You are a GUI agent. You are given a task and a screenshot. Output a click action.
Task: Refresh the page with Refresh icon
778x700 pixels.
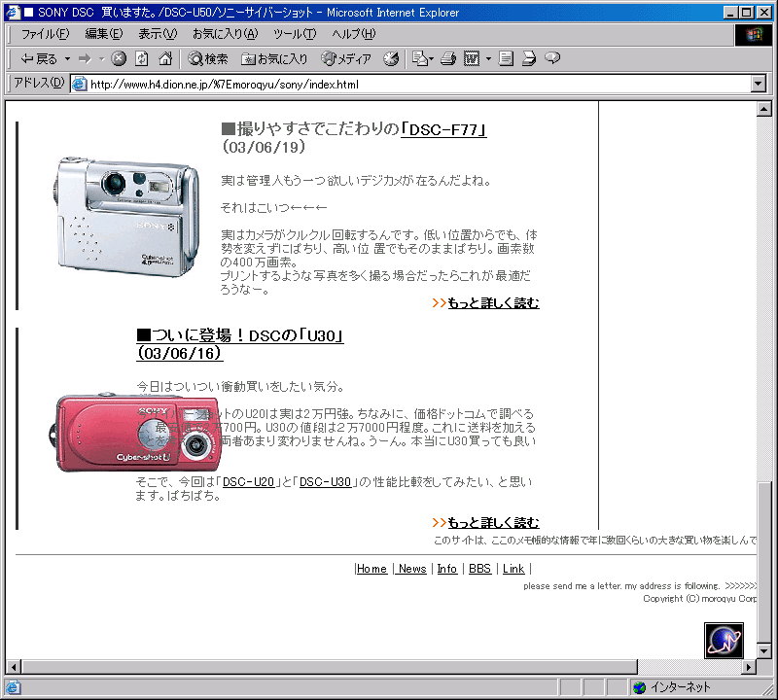coord(142,59)
